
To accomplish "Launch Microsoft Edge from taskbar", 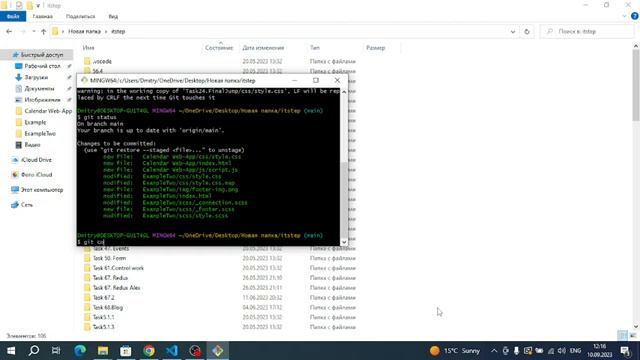I will coord(80,351).
